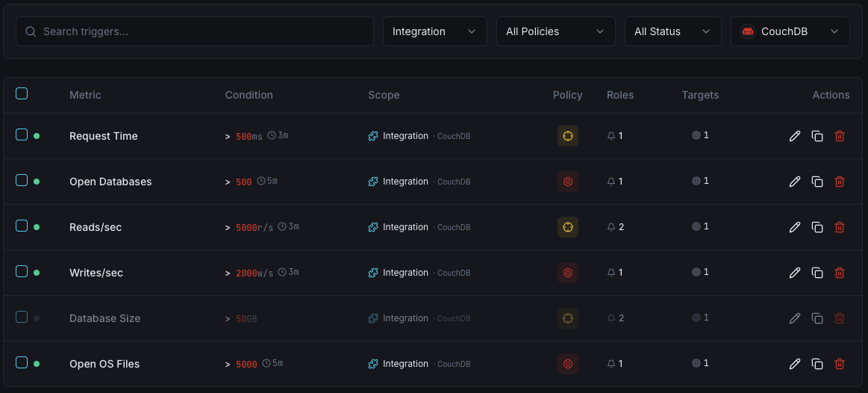Check the Open Databases row checkbox
The height and width of the screenshot is (393, 868).
point(21,179)
